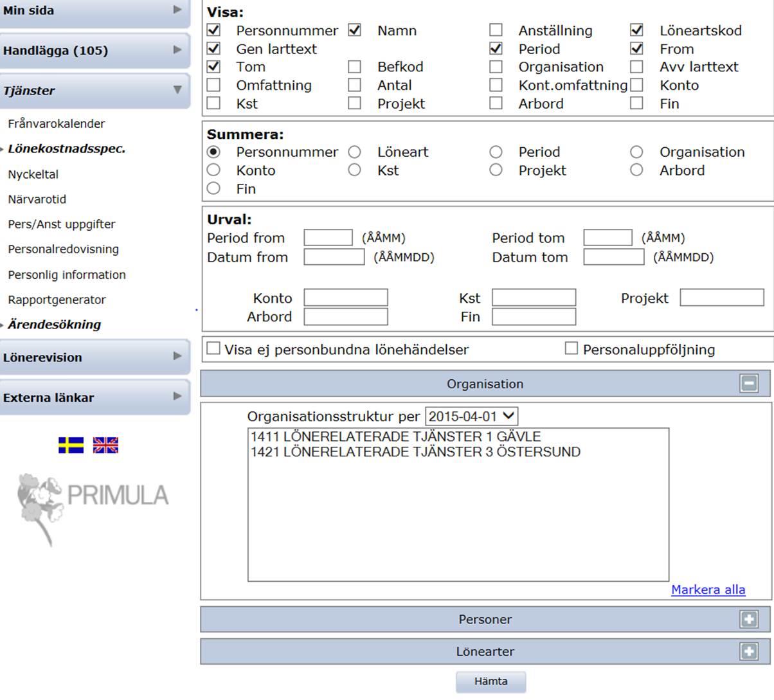This screenshot has width=774, height=700.
Task: Collapse Organisation section with minus icon
Action: coord(749,383)
